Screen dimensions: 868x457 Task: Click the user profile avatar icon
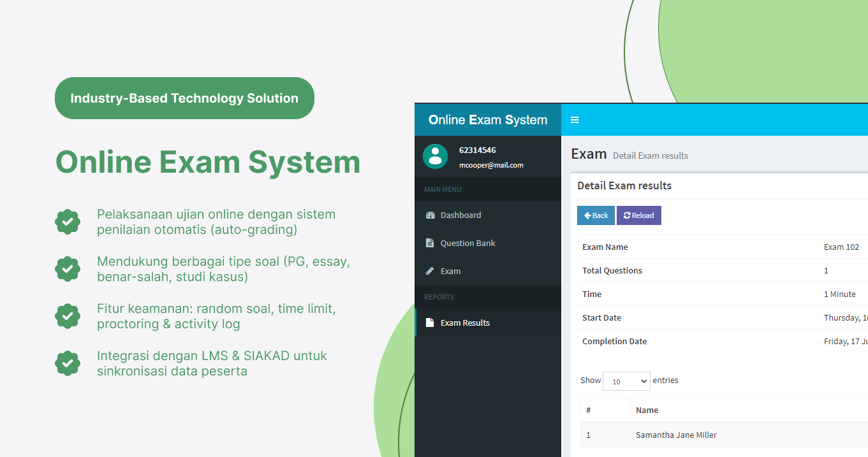point(436,156)
